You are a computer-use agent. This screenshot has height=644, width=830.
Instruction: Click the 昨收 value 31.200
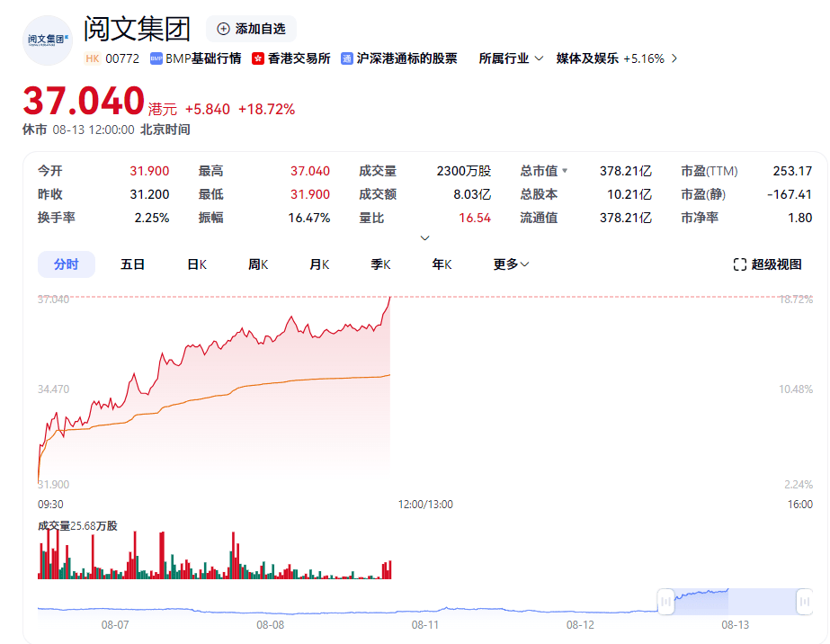click(x=149, y=194)
